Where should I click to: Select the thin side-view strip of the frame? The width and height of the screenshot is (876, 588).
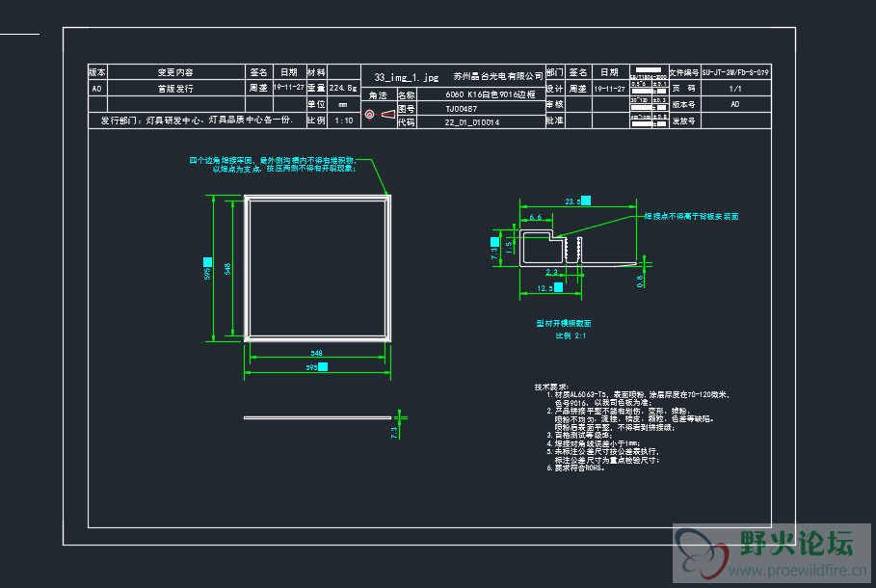click(317, 417)
